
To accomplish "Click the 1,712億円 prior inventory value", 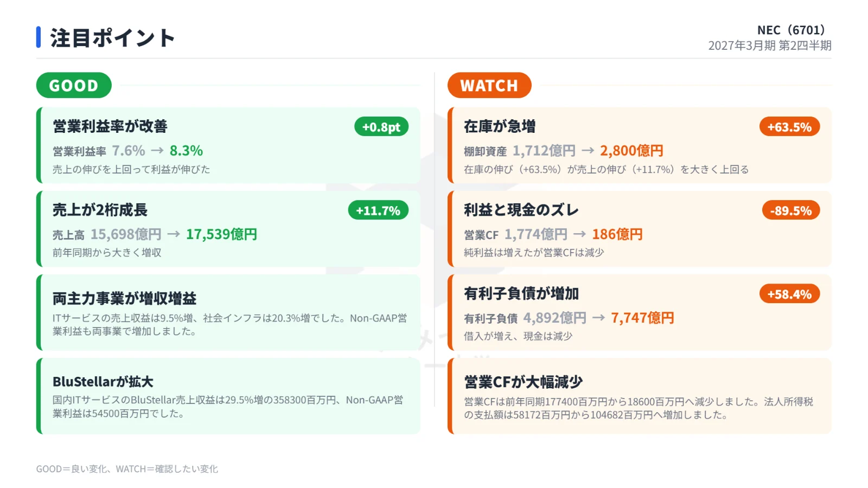I will coord(544,151).
